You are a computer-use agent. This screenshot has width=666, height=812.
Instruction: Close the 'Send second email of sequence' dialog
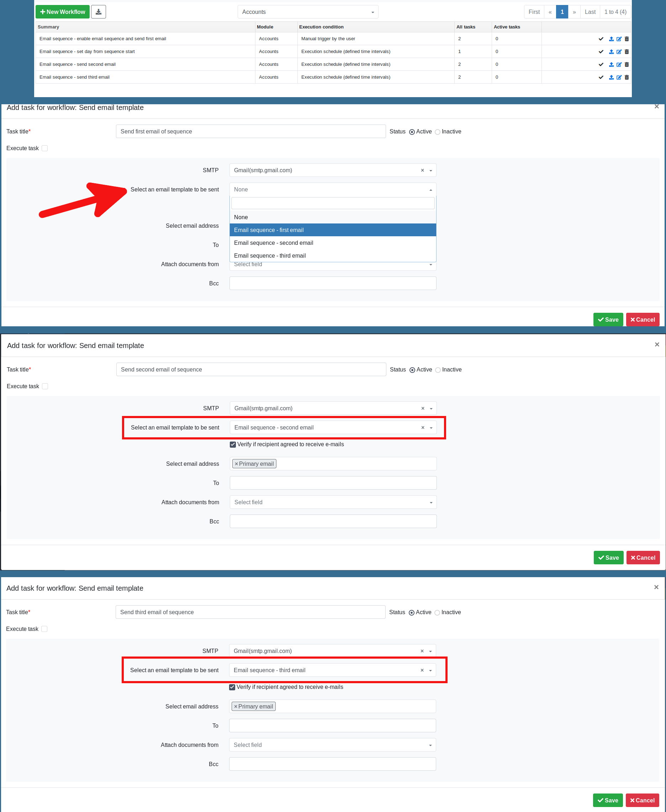point(657,344)
